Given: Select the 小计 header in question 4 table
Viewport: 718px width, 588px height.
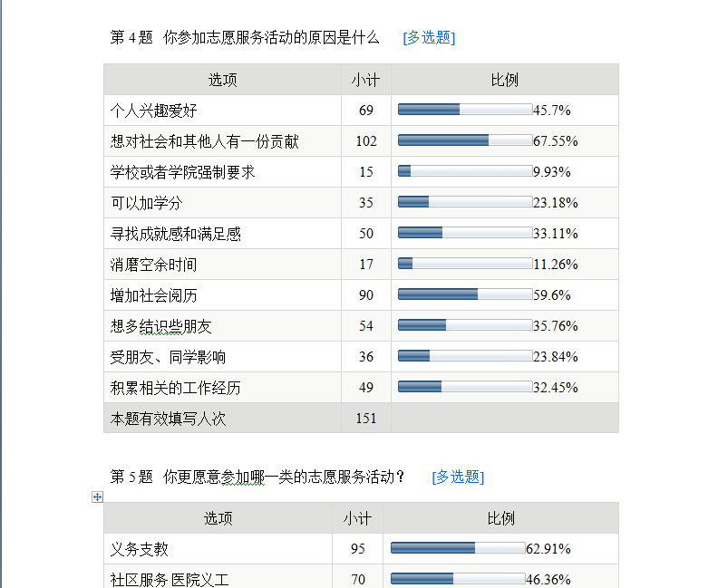Looking at the screenshot, I should click(x=365, y=80).
